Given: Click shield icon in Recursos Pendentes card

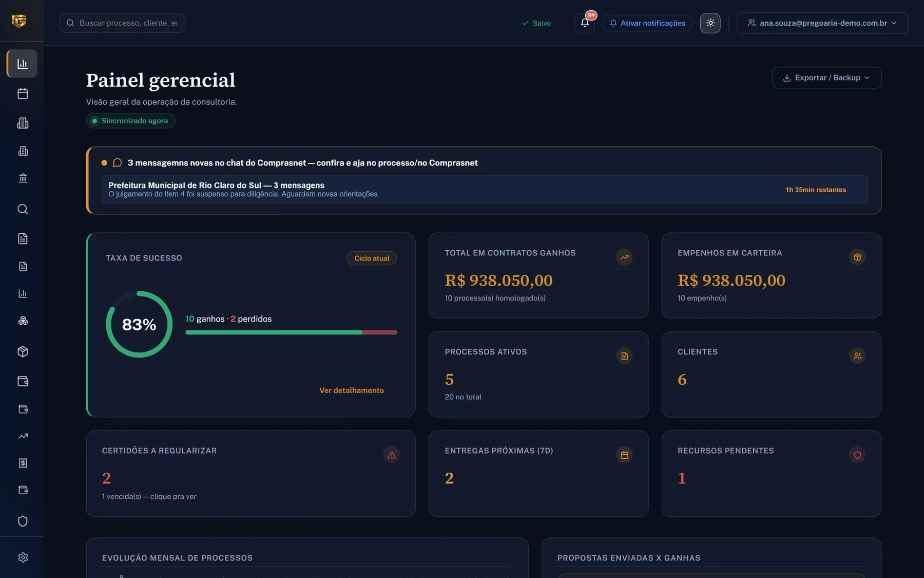Looking at the screenshot, I should pyautogui.click(x=857, y=455).
